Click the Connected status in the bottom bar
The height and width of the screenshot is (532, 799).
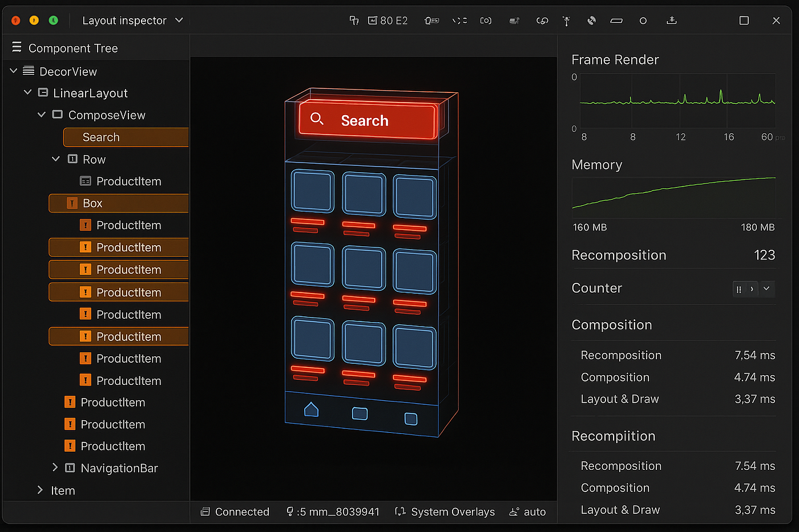tap(235, 511)
